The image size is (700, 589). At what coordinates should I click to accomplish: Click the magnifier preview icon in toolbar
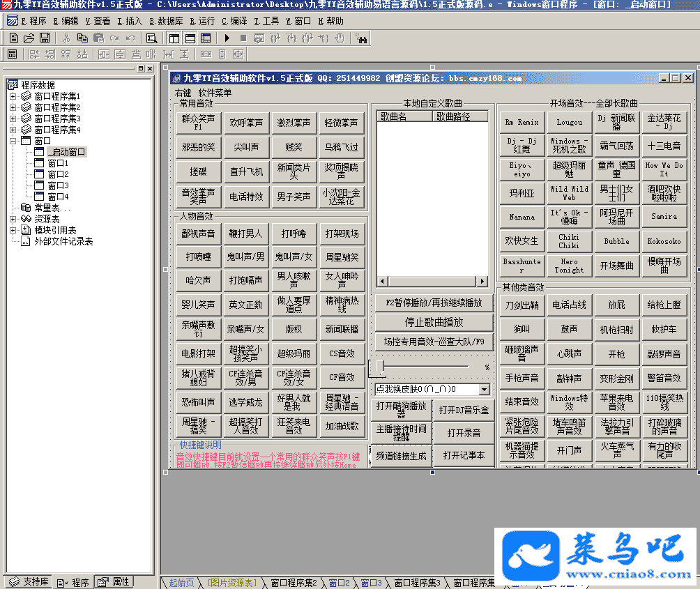tap(152, 38)
